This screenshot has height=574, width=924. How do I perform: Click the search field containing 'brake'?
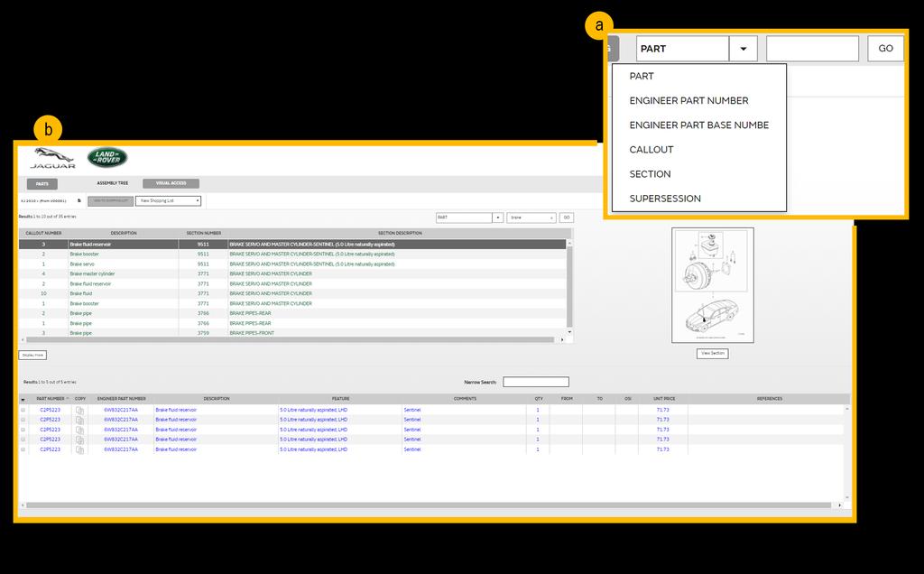coord(531,218)
